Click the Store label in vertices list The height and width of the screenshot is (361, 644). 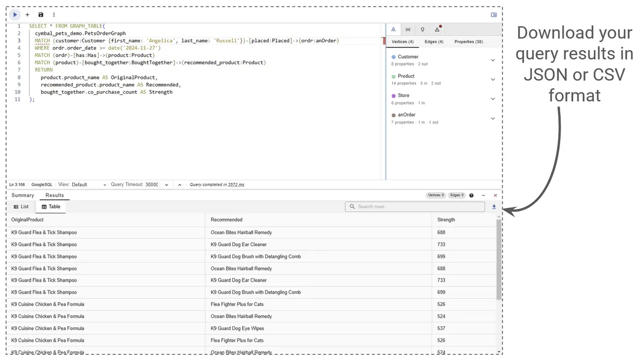403,95
